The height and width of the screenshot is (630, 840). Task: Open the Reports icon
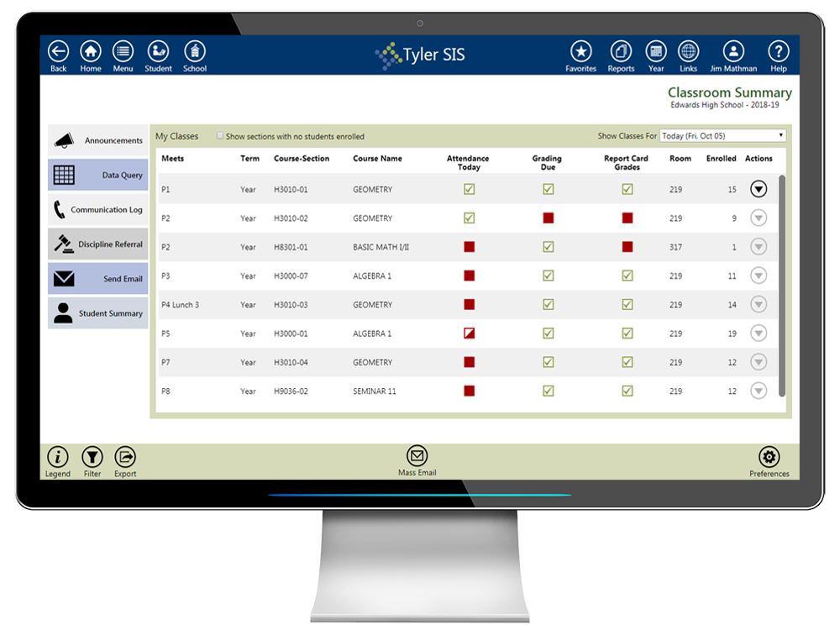point(621,52)
